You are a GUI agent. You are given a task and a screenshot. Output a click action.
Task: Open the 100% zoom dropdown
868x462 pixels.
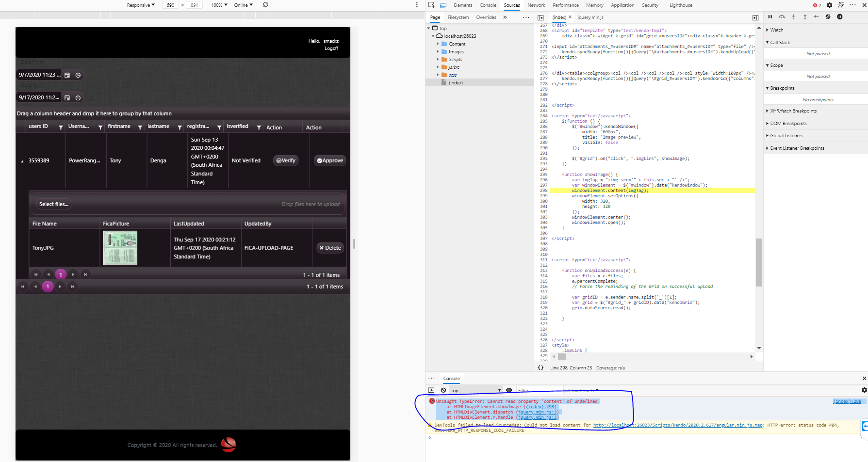point(219,5)
